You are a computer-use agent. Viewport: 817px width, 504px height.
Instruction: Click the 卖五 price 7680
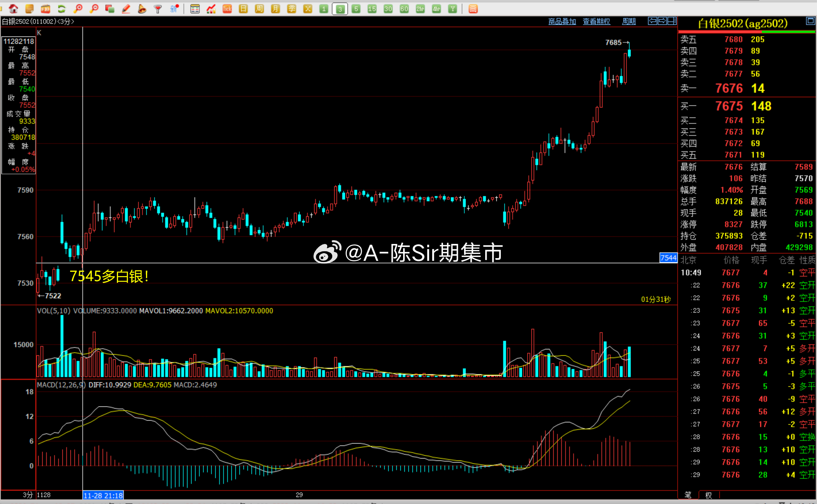[x=733, y=39]
